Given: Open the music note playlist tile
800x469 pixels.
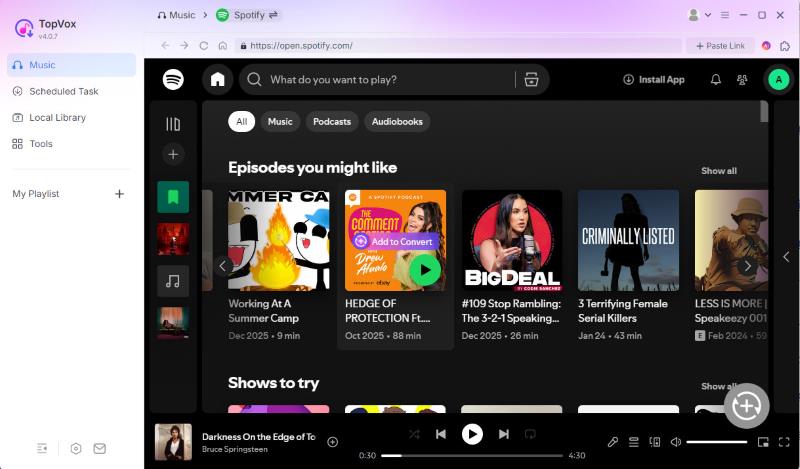Looking at the screenshot, I should click(x=173, y=281).
